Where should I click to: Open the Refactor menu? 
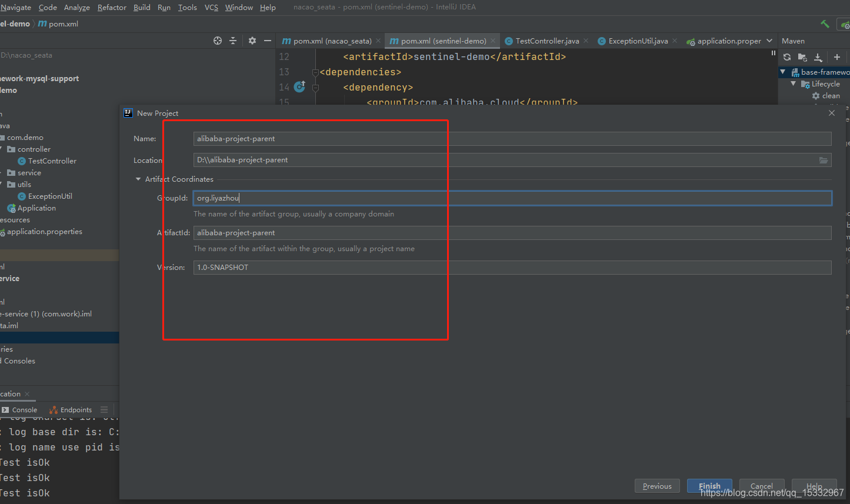(x=112, y=7)
